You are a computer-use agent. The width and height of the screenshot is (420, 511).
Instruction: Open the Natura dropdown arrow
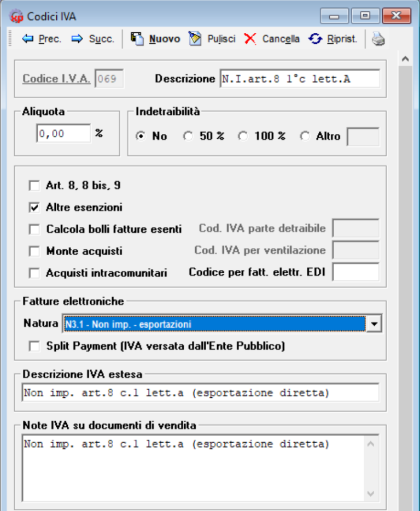click(x=374, y=324)
